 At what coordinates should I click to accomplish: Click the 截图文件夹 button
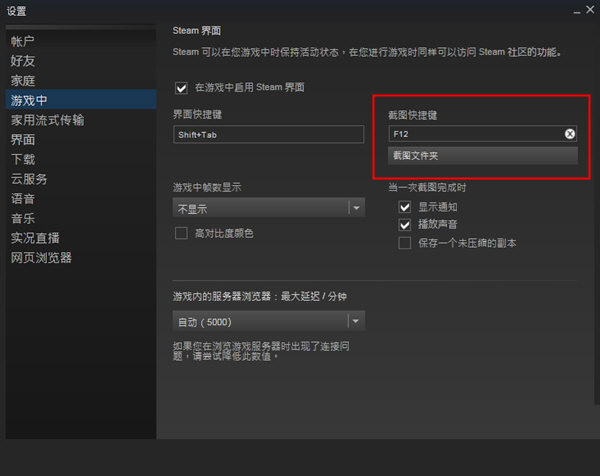click(483, 156)
